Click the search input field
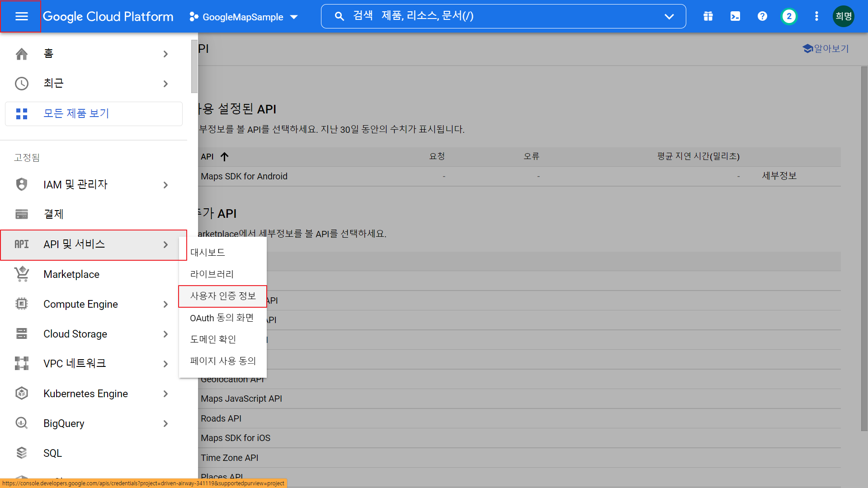 (x=497, y=16)
